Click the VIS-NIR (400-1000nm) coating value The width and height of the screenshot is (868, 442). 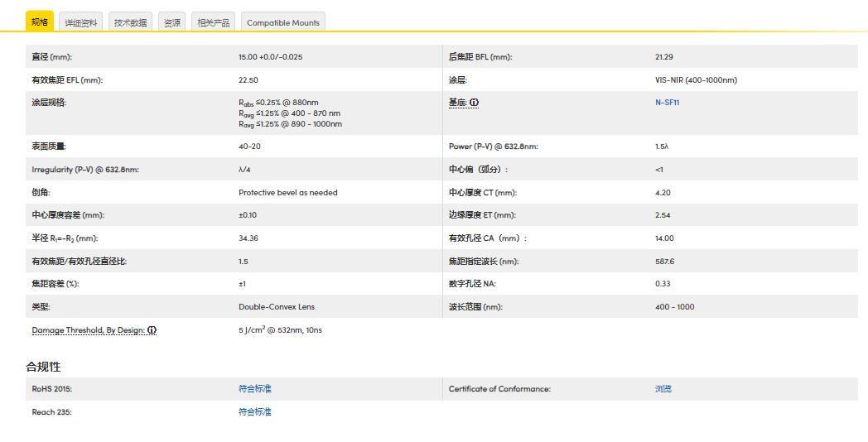click(x=695, y=80)
